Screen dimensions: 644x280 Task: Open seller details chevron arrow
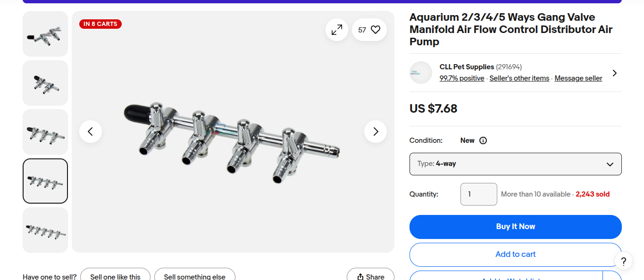click(x=614, y=73)
